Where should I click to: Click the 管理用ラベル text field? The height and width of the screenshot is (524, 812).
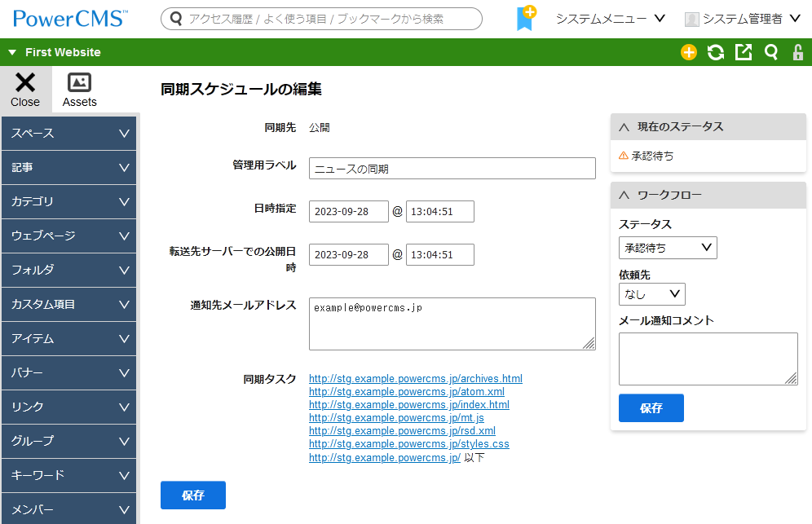click(x=452, y=168)
